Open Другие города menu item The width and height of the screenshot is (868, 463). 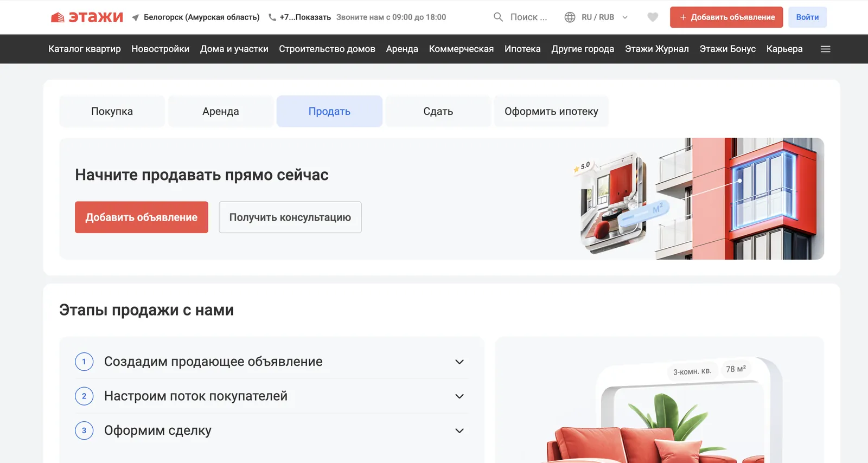tap(583, 49)
